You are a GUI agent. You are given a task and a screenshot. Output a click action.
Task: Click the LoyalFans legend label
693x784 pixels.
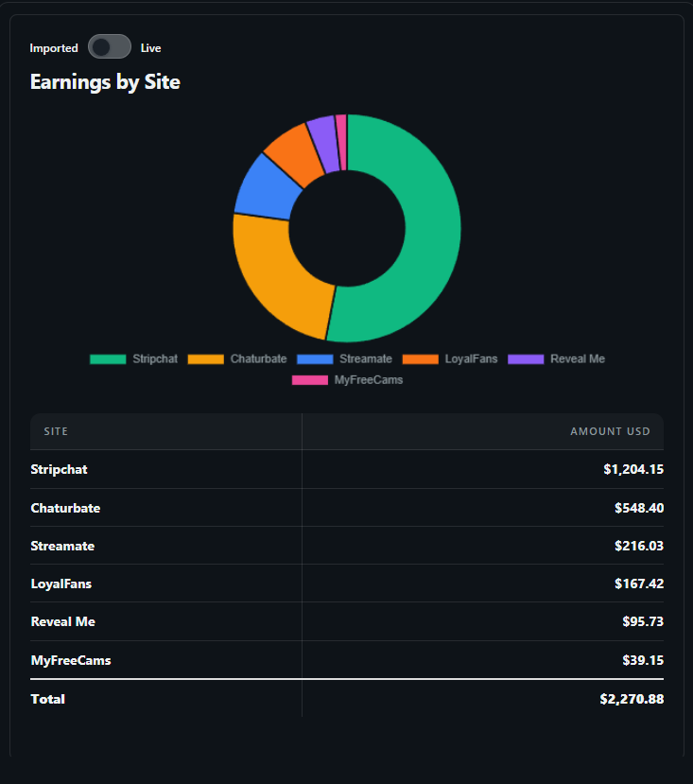click(x=471, y=359)
